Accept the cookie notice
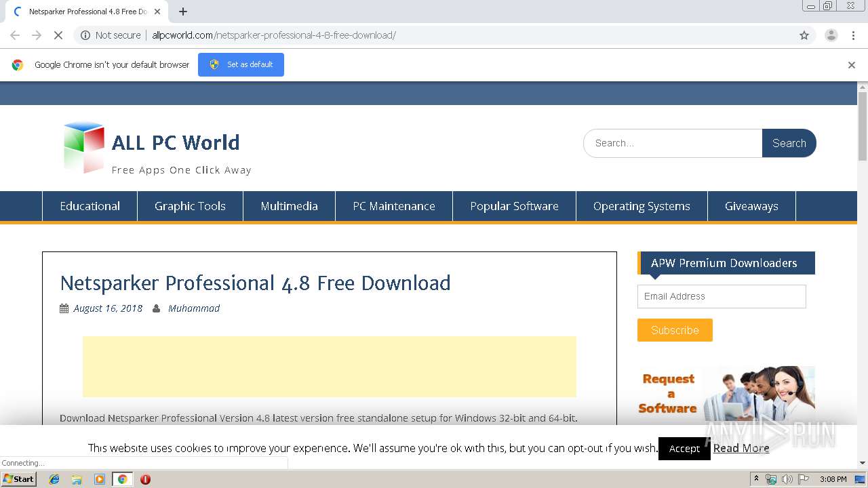 pos(684,449)
